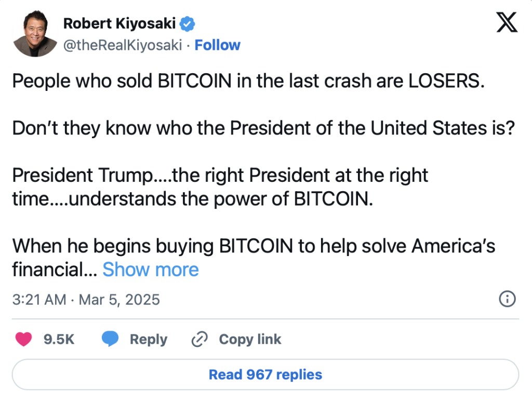Screen dimensions: 532x402
Task: Click the circled info icon near timestamp
Action: [507, 299]
